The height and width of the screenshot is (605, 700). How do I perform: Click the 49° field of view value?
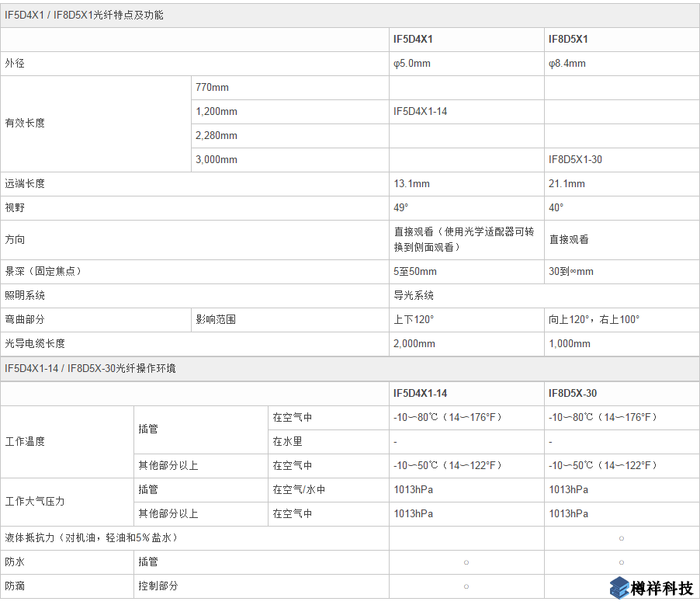tap(398, 207)
